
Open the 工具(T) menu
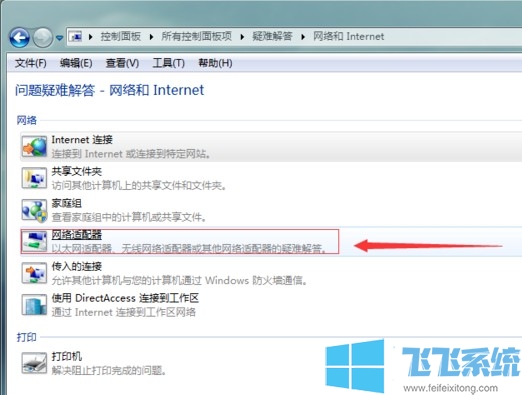pos(168,63)
